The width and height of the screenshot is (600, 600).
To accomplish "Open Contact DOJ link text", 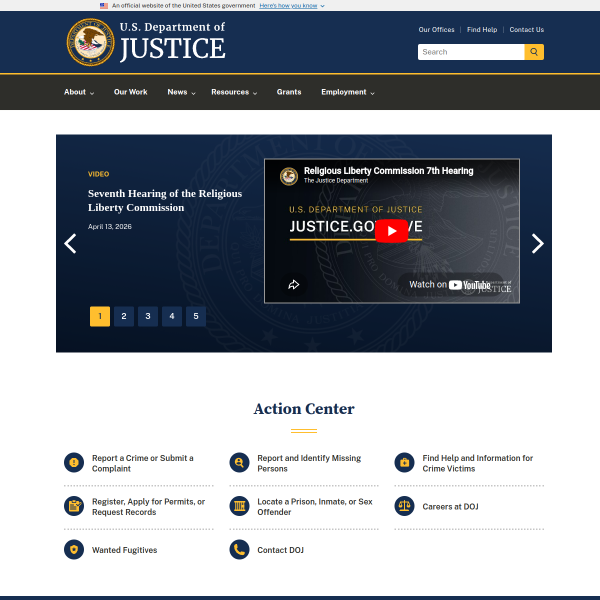I will (x=280, y=550).
